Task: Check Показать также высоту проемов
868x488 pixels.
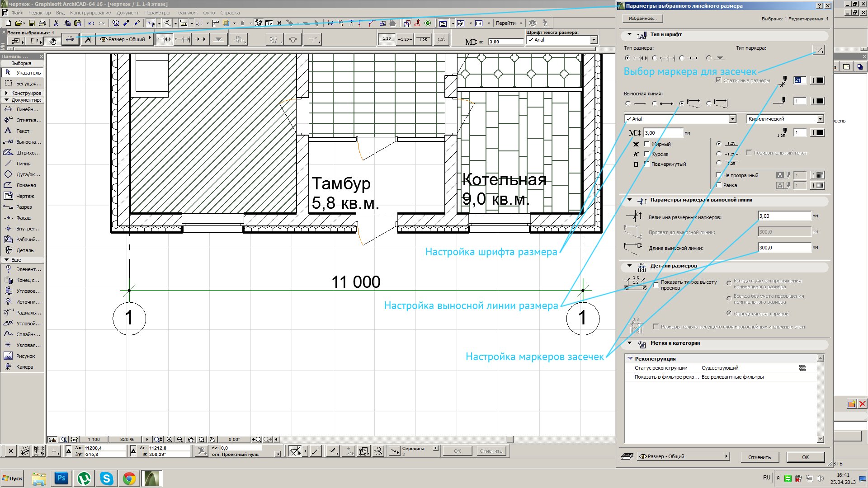Action: click(x=656, y=285)
